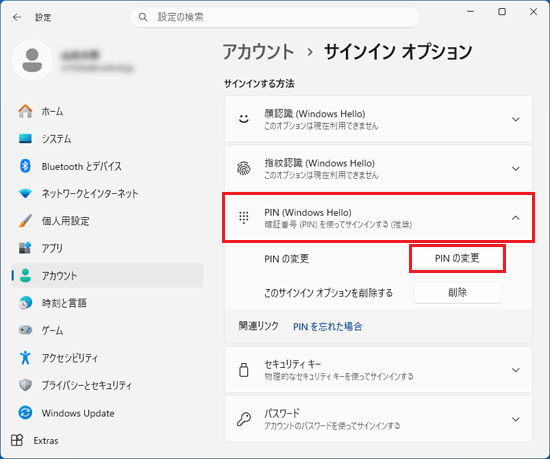550x459 pixels.
Task: Click the search magnifier icon
Action: 143,17
